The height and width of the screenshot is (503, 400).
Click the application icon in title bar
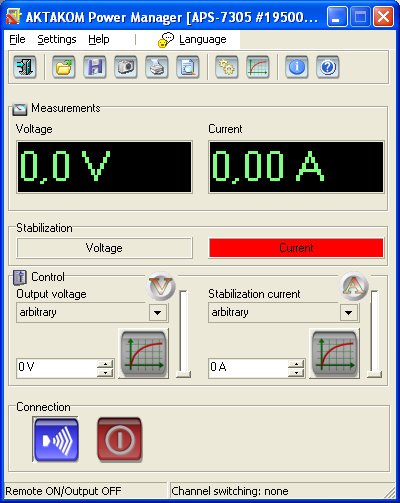14,17
